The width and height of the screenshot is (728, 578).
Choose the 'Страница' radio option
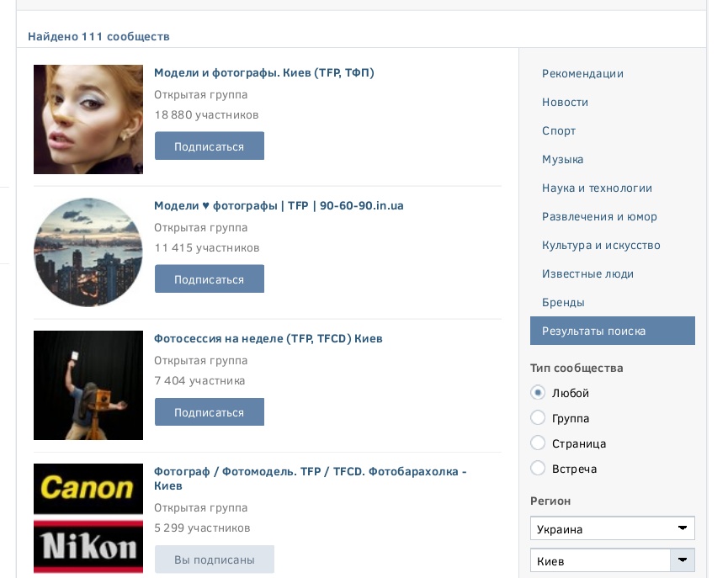538,443
